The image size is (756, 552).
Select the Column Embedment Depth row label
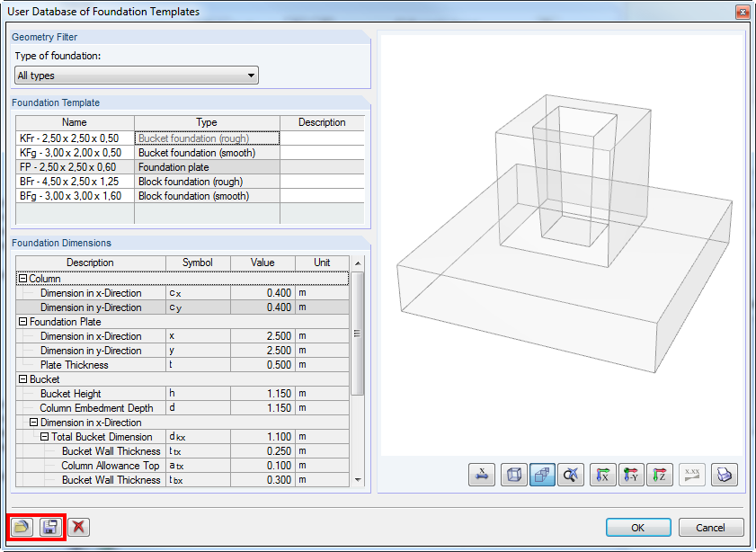point(96,408)
